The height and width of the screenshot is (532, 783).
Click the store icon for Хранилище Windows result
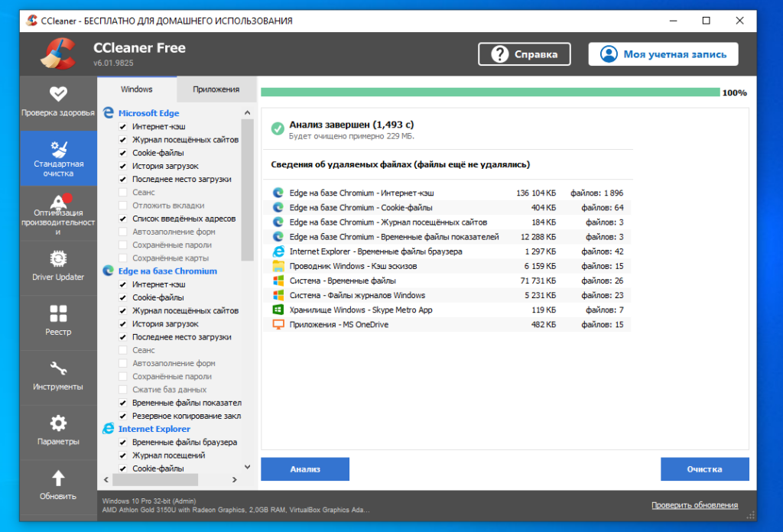pos(278,310)
